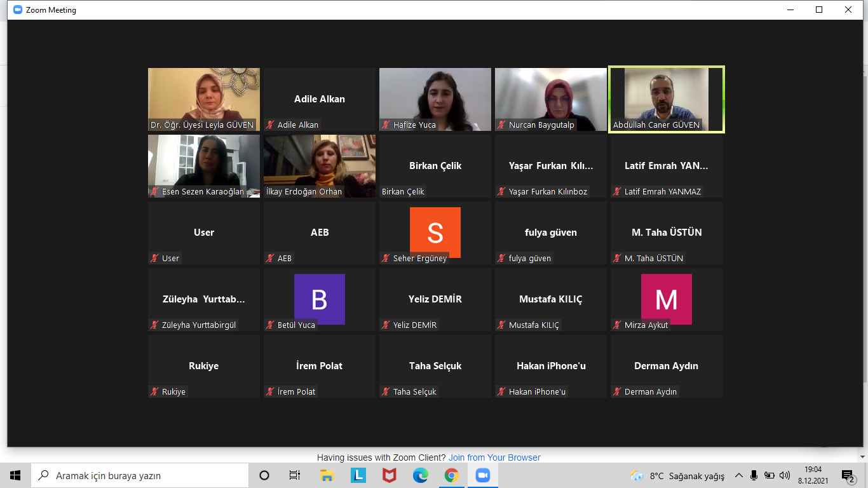This screenshot has height=488, width=868.
Task: Launch McAfee from the taskbar
Action: (x=389, y=475)
